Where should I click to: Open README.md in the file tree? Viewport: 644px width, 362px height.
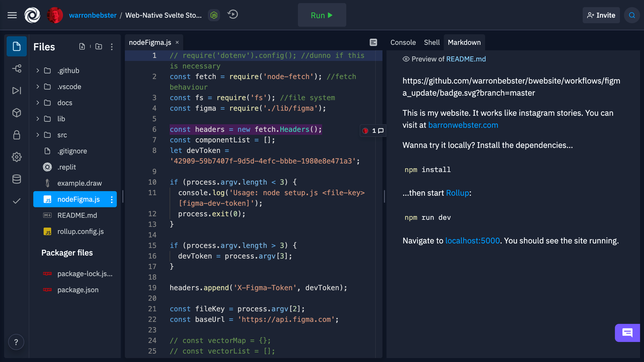click(x=77, y=215)
